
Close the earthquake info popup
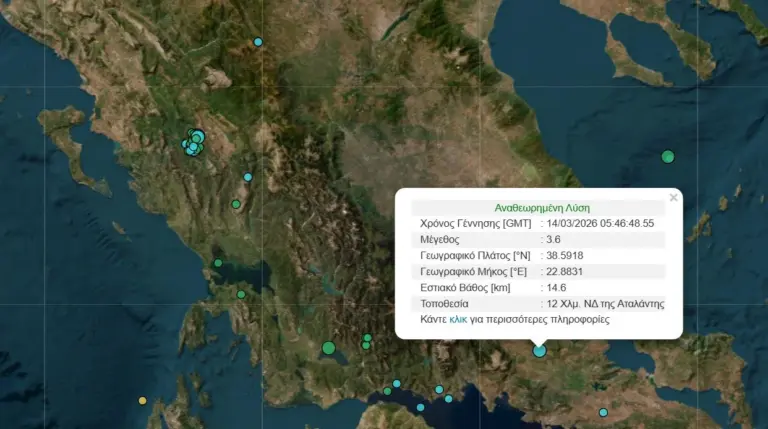tap(673, 198)
